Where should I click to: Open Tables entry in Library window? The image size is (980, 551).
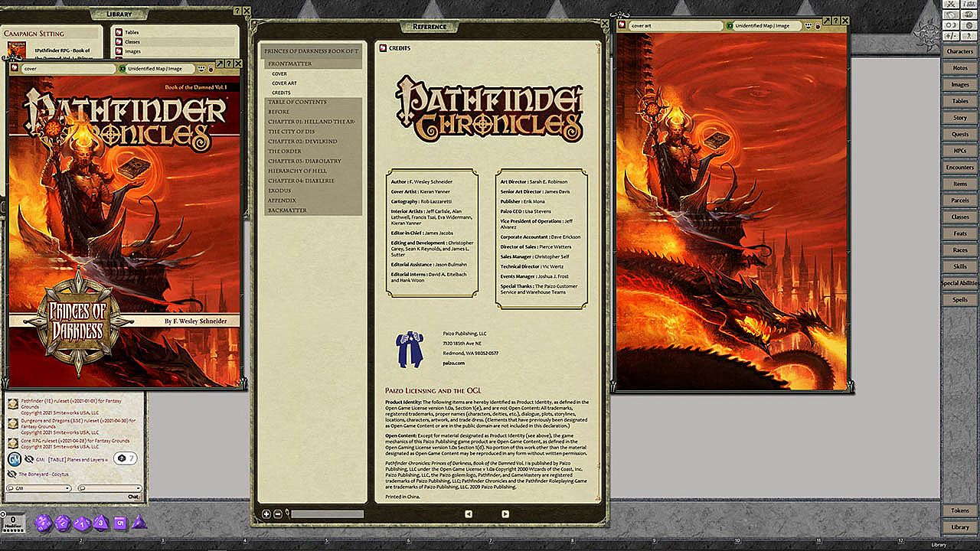(x=132, y=32)
